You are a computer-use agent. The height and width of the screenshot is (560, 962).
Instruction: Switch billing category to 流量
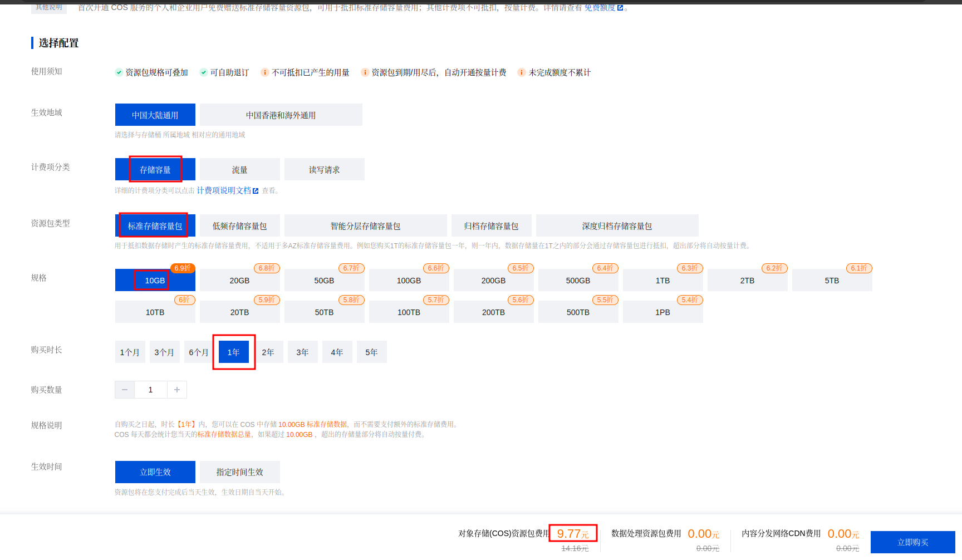coord(239,170)
